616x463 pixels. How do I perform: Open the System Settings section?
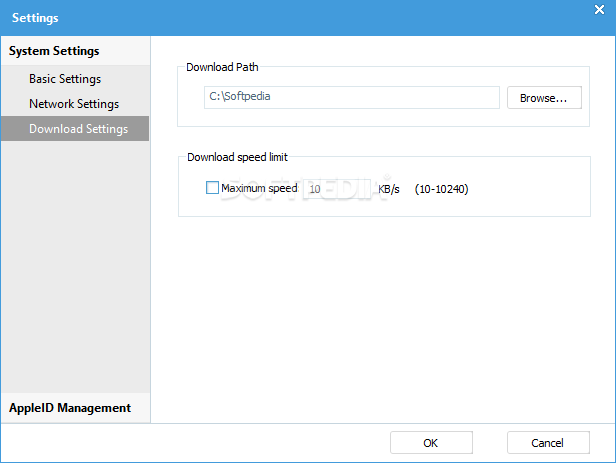75,51
